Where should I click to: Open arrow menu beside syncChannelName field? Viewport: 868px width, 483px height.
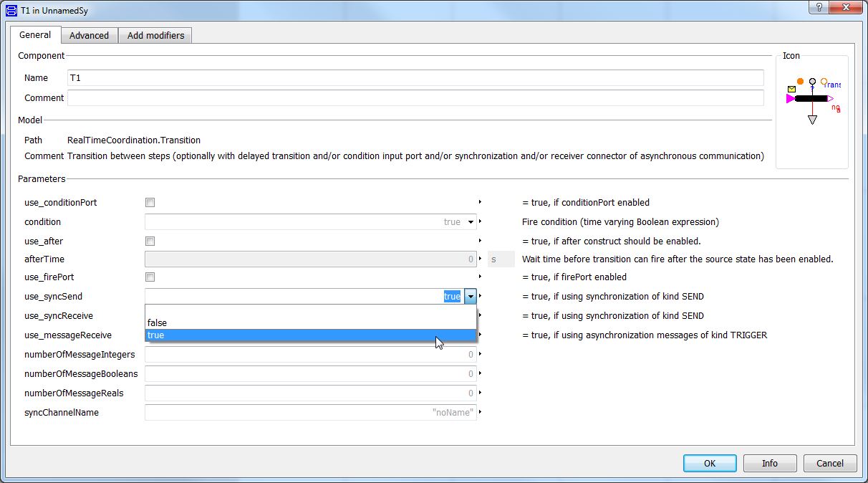[480, 412]
